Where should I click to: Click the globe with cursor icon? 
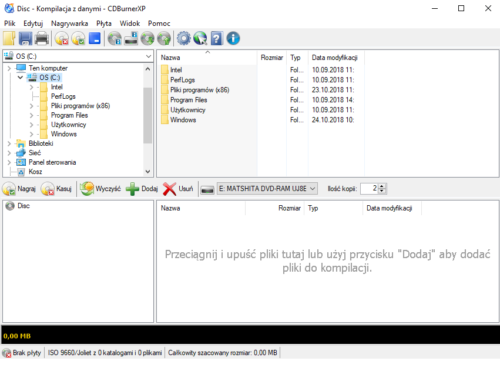pos(200,38)
